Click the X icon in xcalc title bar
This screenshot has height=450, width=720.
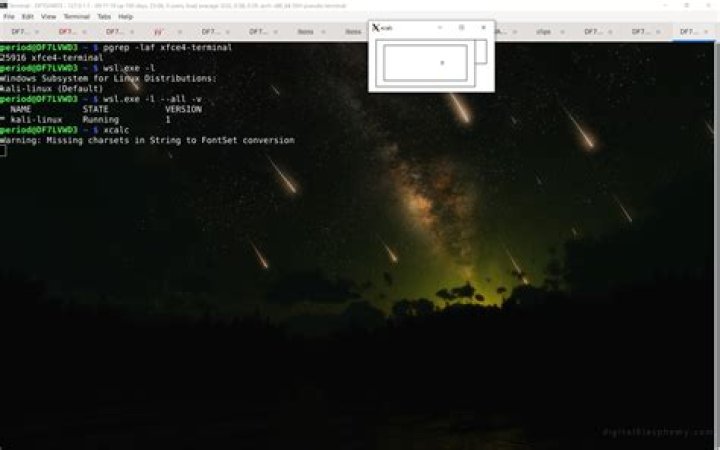[x=376, y=28]
